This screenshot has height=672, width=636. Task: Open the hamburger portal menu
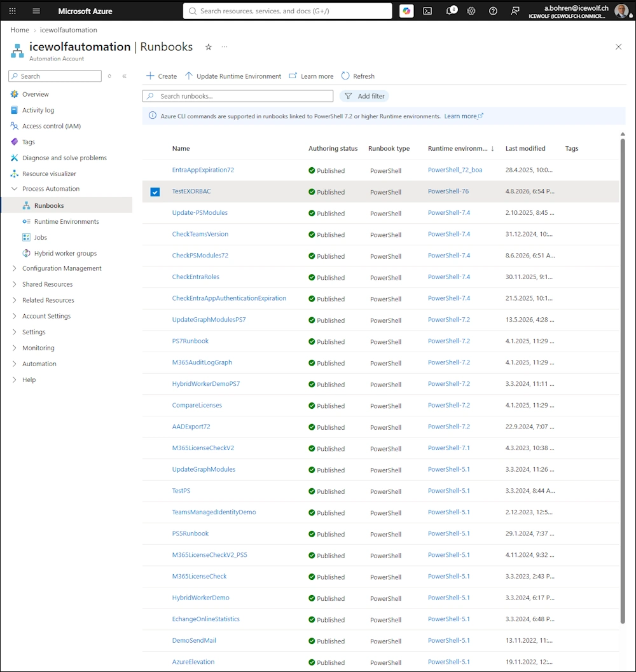(36, 11)
